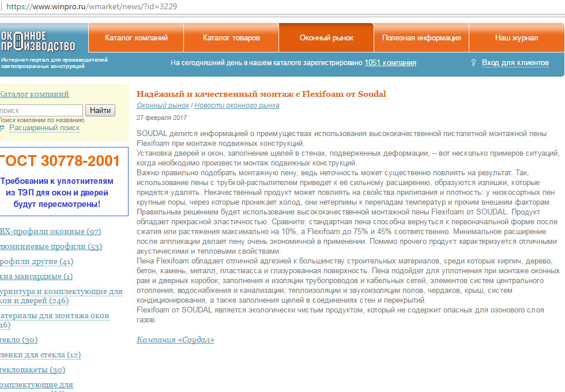Click the key icon beside Вход для клиентов
This screenshot has height=392, width=565.
(x=473, y=63)
